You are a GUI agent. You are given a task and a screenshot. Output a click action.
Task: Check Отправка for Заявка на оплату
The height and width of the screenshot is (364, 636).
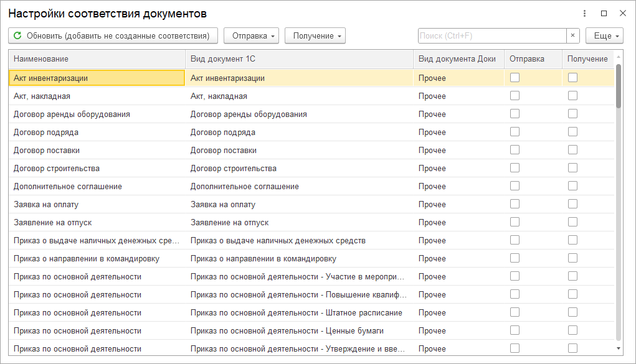coord(515,204)
